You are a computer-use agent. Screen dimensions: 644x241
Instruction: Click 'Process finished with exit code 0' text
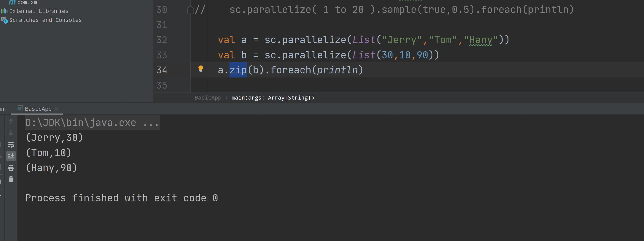tap(122, 198)
